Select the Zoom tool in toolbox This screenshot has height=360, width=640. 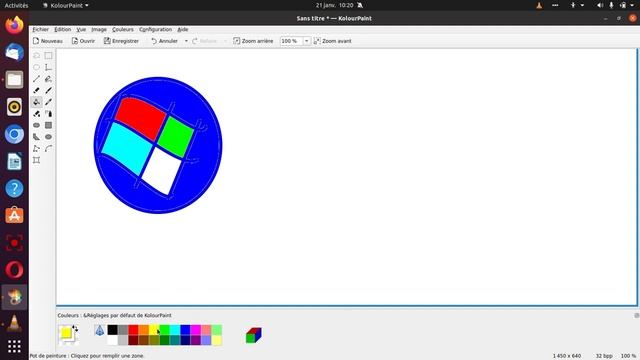(36, 160)
